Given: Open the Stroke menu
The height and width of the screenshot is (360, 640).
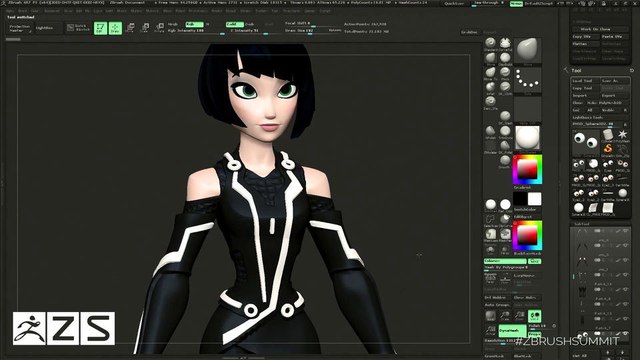Looking at the screenshot, I should (245, 11).
